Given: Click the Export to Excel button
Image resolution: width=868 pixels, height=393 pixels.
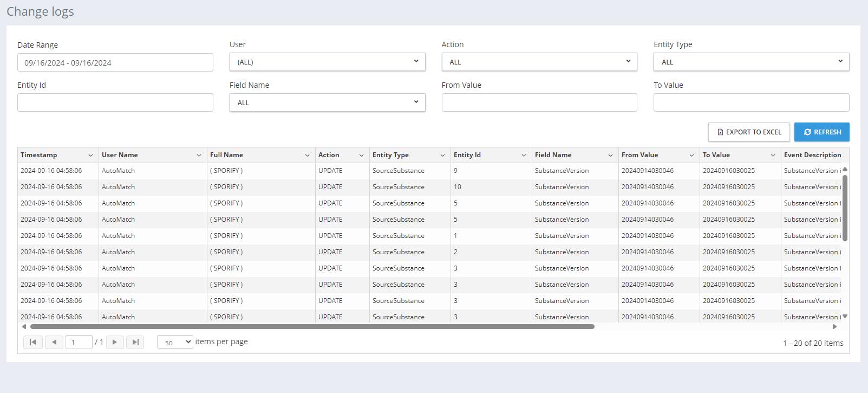Looking at the screenshot, I should coord(749,132).
